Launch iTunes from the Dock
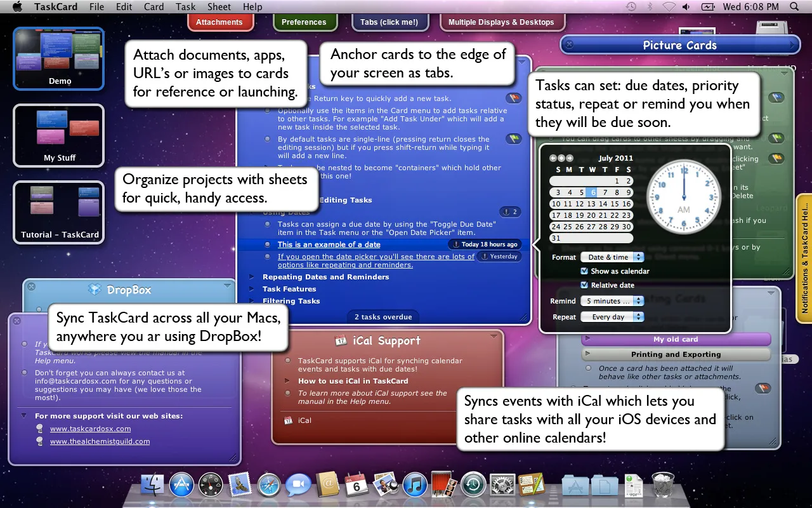Viewport: 812px width, 508px height. tap(415, 486)
